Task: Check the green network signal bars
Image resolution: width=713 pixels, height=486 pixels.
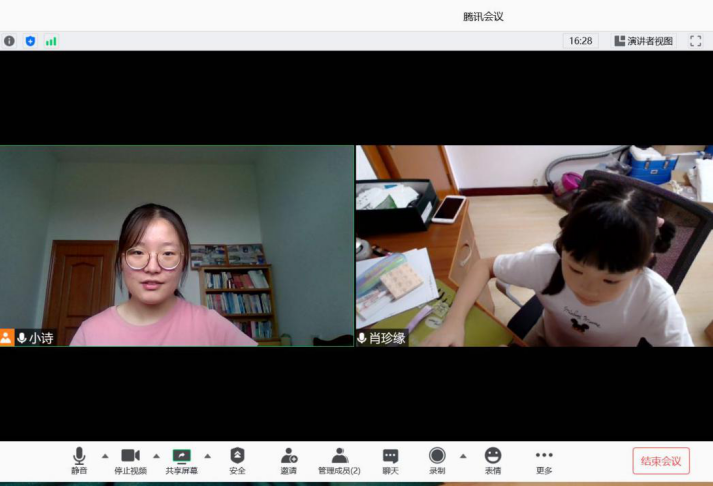Action: coord(51,41)
